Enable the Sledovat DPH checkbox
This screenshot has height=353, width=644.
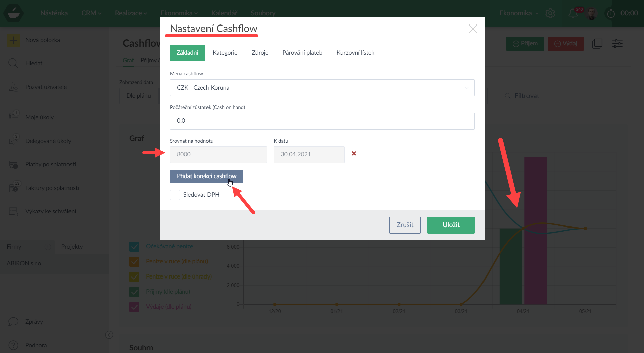click(175, 195)
